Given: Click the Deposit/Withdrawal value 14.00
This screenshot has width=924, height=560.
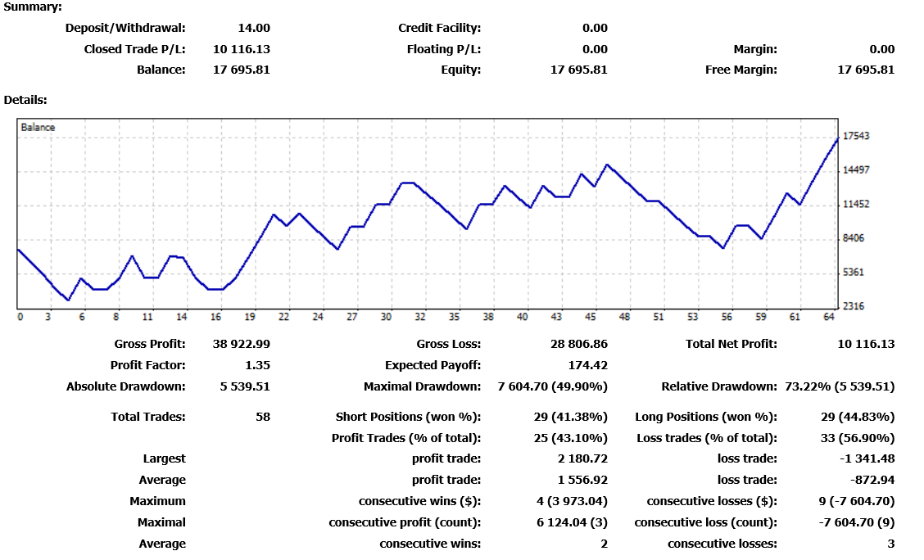Looking at the screenshot, I should tap(254, 29).
